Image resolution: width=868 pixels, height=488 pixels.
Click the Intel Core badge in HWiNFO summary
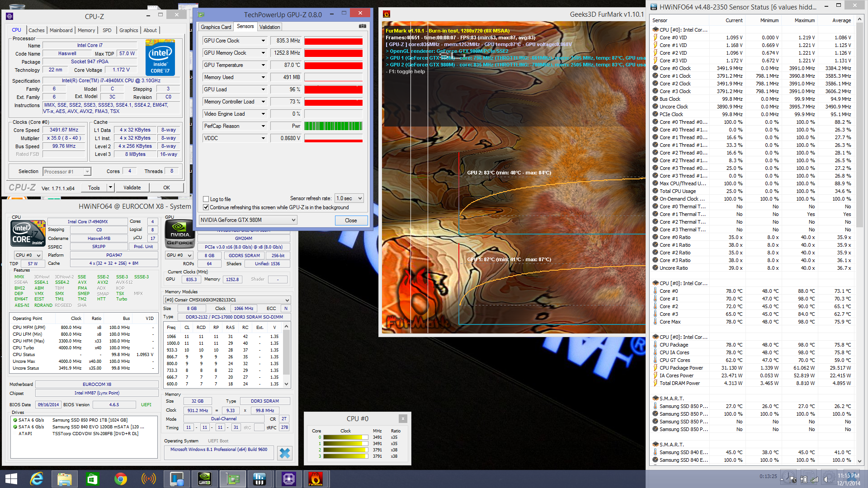(28, 233)
